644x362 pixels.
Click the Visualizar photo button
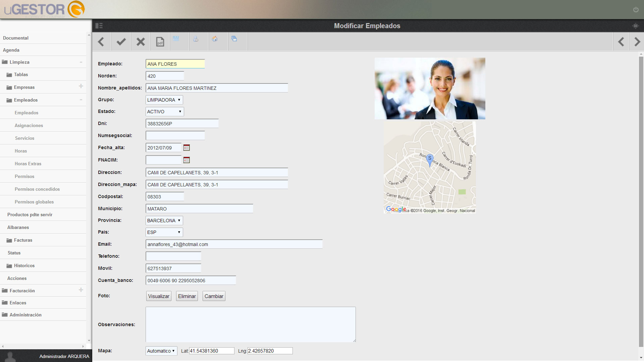[x=159, y=296]
